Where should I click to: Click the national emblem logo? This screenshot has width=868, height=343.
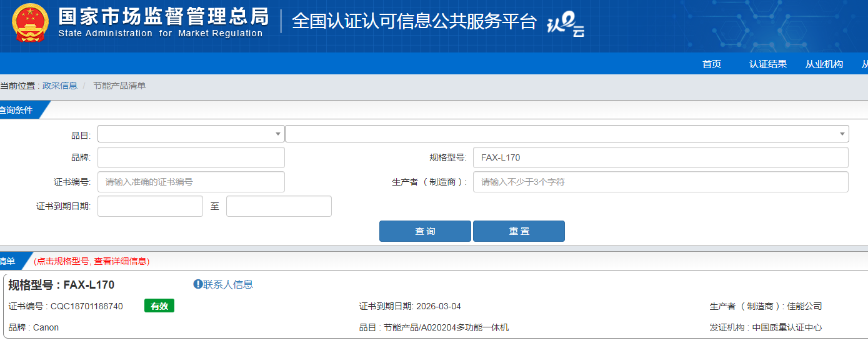tap(30, 22)
